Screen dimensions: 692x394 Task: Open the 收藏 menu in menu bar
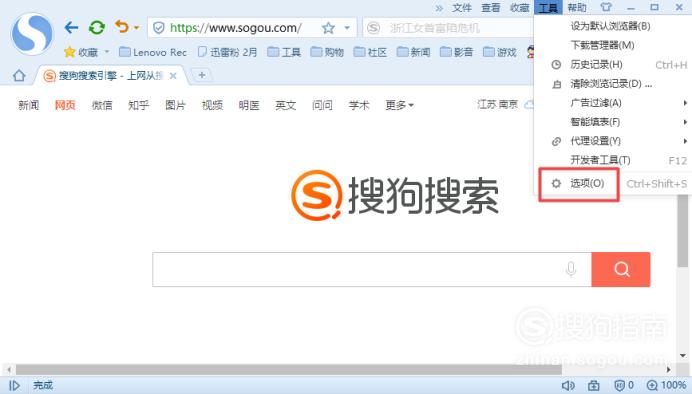coord(519,8)
